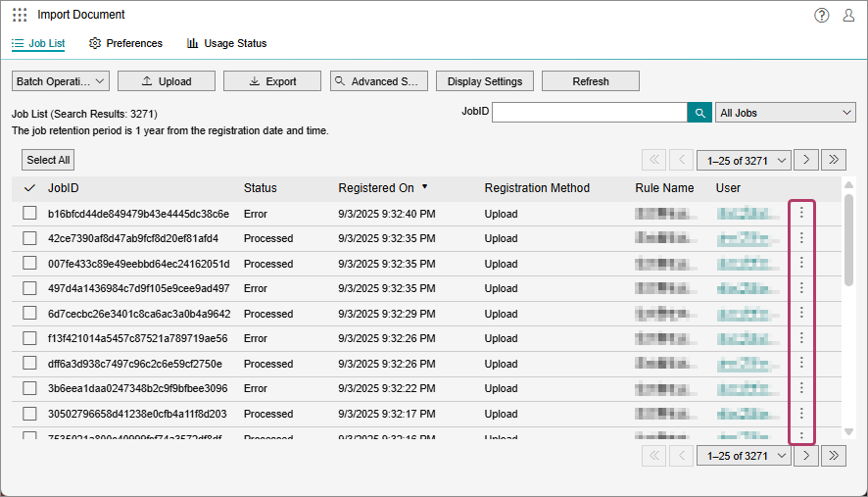Click the User column header
Viewport: 868px width, 497px height.
click(x=728, y=188)
